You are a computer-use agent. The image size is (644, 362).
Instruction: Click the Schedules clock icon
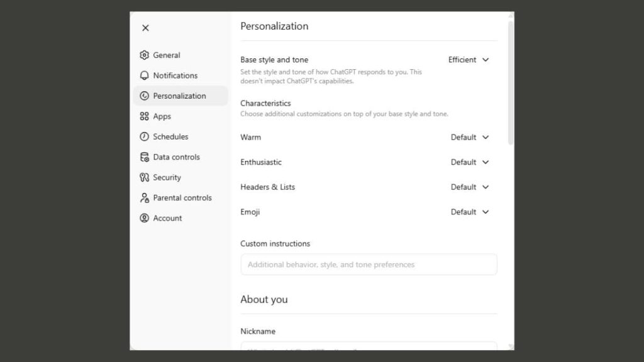[x=145, y=136]
